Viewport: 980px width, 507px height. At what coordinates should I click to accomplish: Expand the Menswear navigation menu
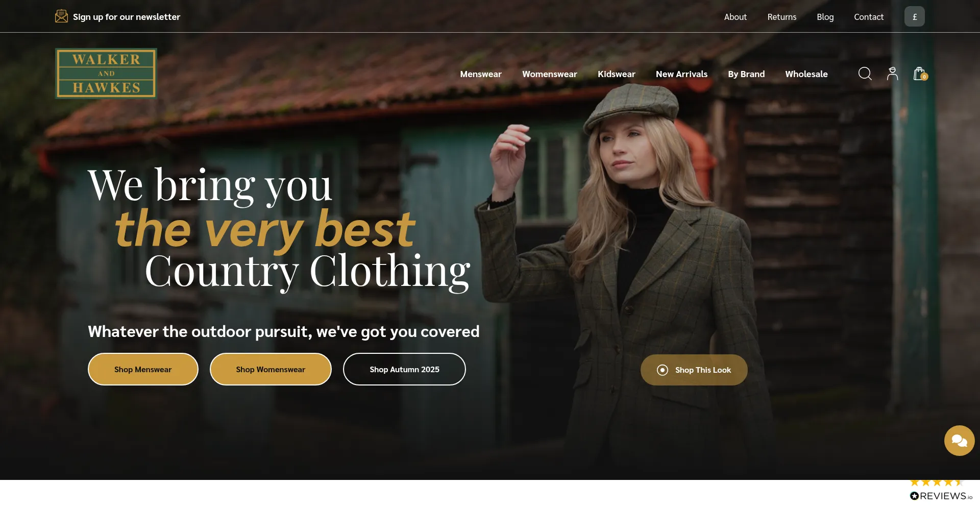pos(480,74)
